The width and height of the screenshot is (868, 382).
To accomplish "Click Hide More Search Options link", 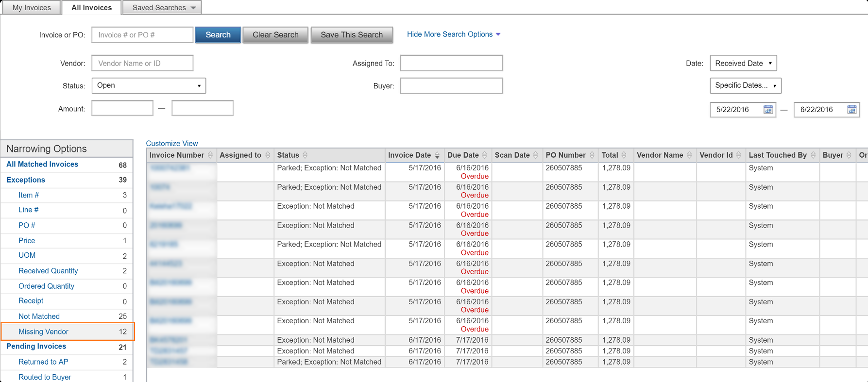I will [x=453, y=34].
